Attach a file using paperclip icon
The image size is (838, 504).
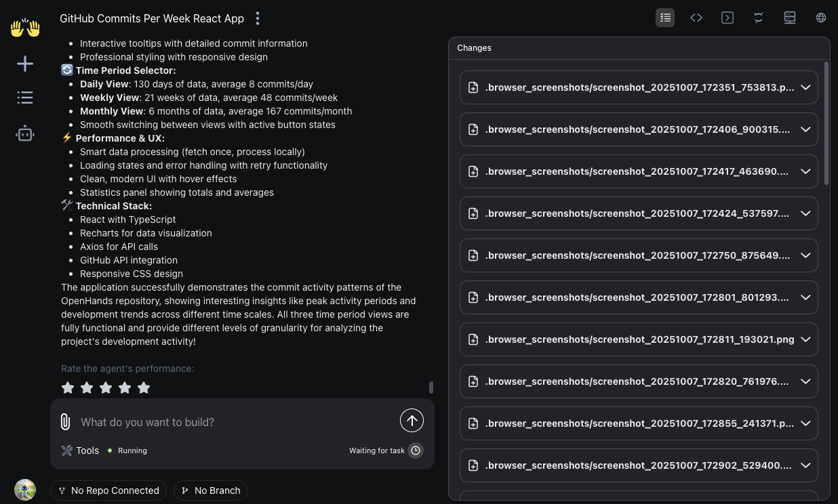[x=65, y=422]
